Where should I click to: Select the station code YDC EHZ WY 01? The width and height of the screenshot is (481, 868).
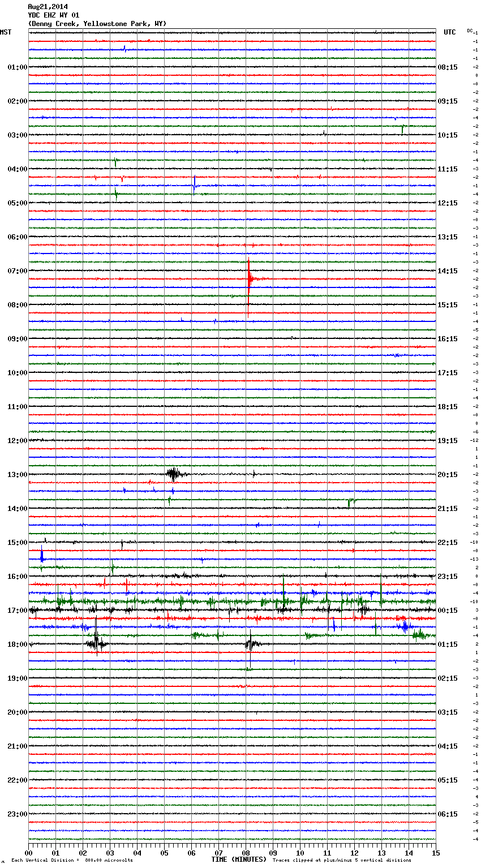pos(54,15)
